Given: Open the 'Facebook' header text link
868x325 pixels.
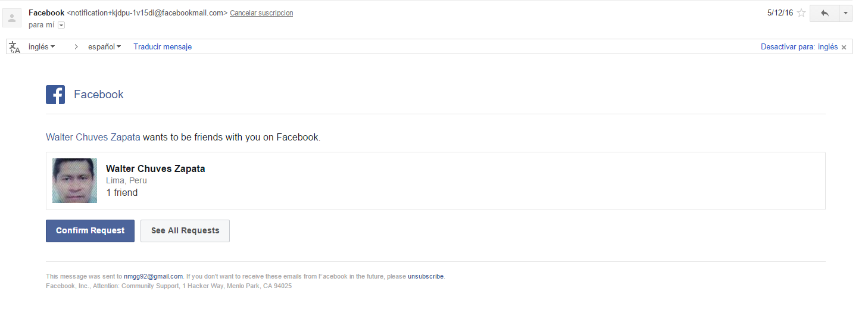Looking at the screenshot, I should click(99, 94).
